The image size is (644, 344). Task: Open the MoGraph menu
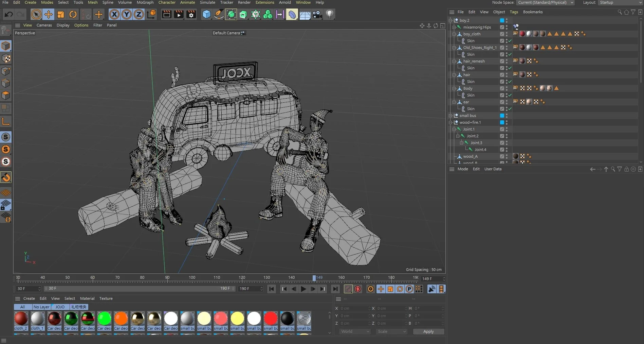[145, 2]
